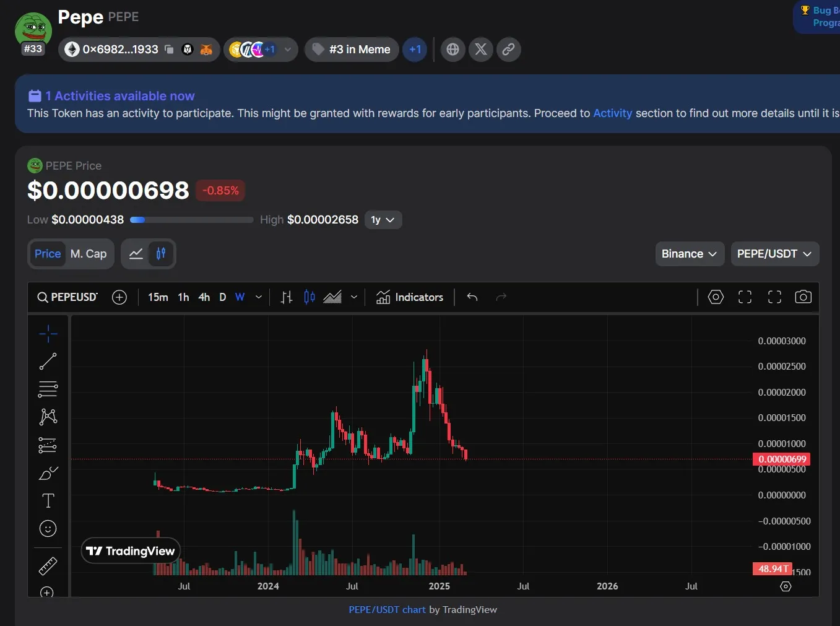Copy the contract address 0x6982...1933
The image size is (840, 626).
point(169,50)
